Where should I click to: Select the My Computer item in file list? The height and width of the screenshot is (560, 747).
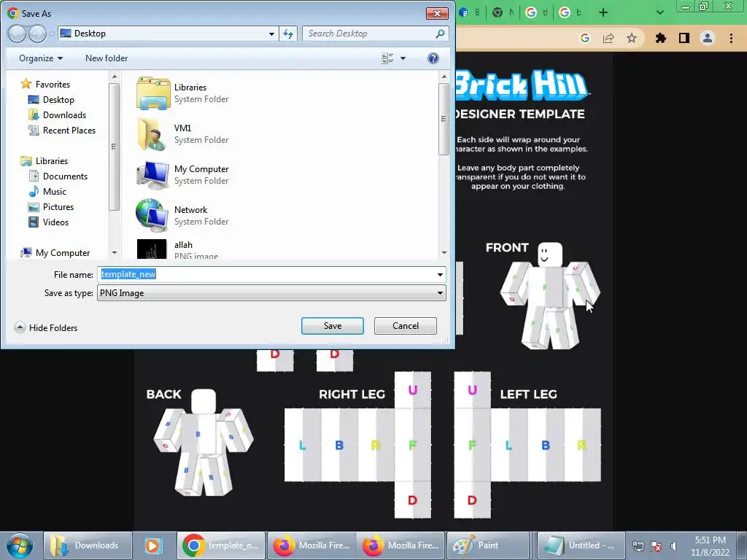(183, 175)
